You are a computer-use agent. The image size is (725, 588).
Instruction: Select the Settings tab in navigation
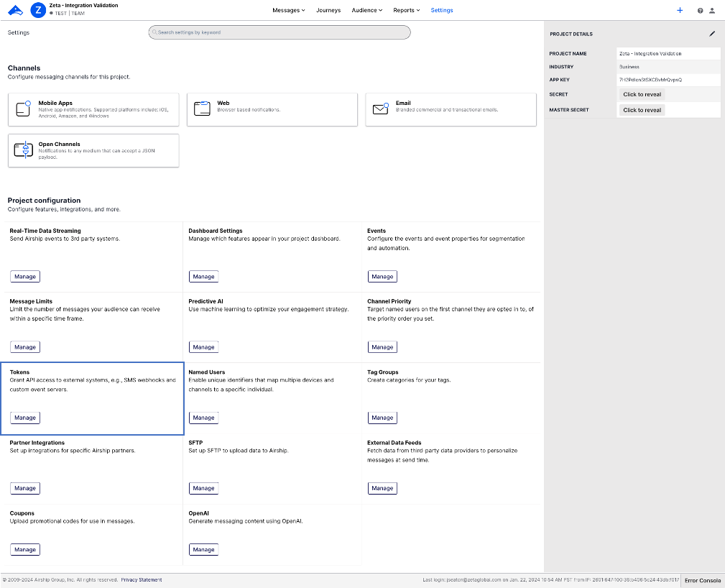tap(442, 10)
